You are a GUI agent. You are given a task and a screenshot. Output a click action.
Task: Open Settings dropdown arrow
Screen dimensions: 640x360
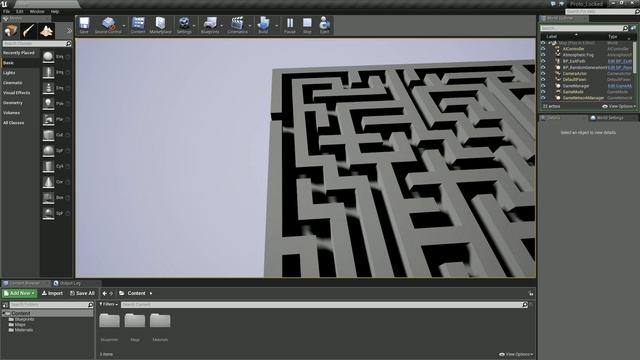tap(194, 26)
